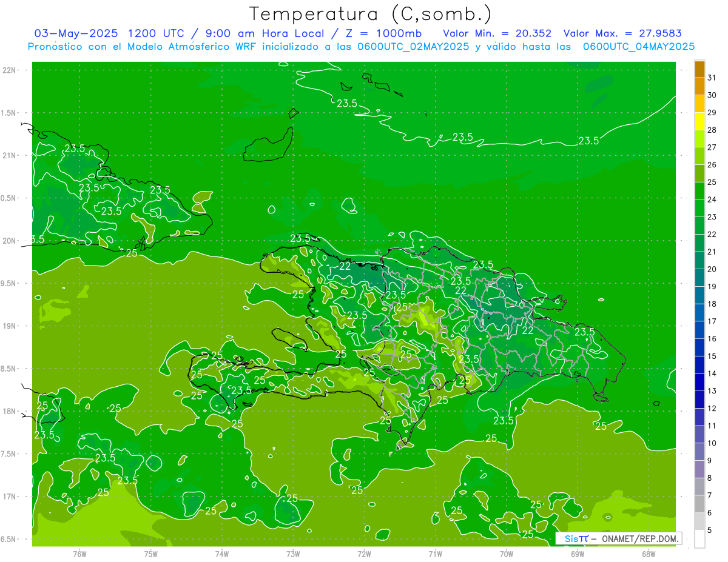The width and height of the screenshot is (728, 562).
Task: Click the "70W" longitude axis label
Action: [x=507, y=554]
